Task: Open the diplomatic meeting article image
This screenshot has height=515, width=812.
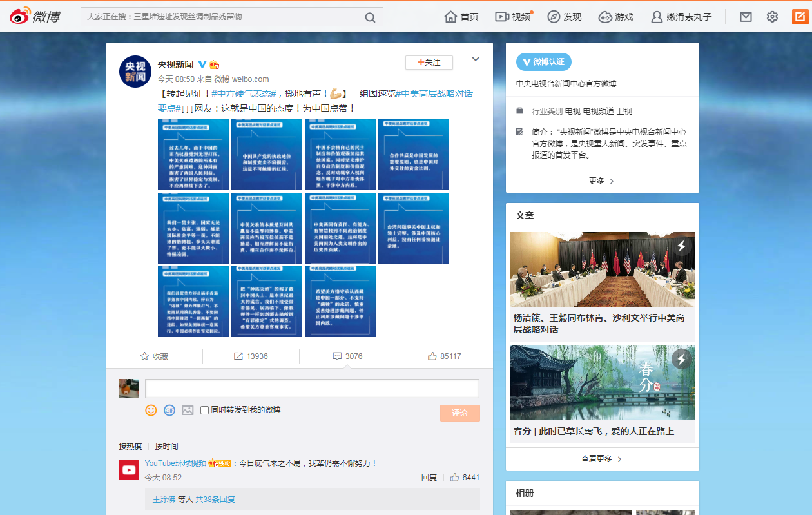Action: click(x=603, y=269)
